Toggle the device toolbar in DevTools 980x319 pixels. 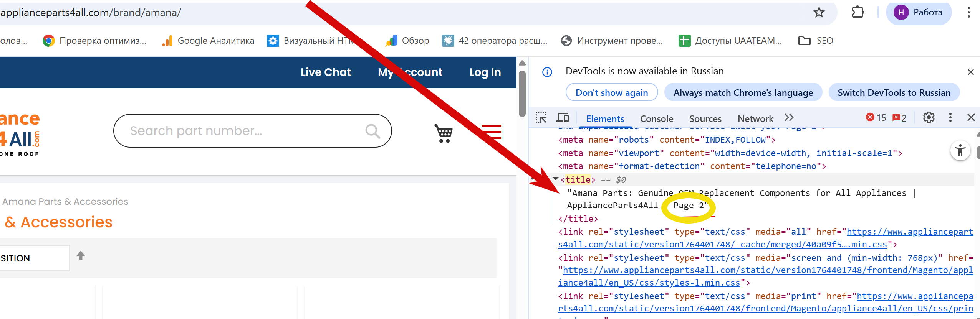[x=563, y=118]
